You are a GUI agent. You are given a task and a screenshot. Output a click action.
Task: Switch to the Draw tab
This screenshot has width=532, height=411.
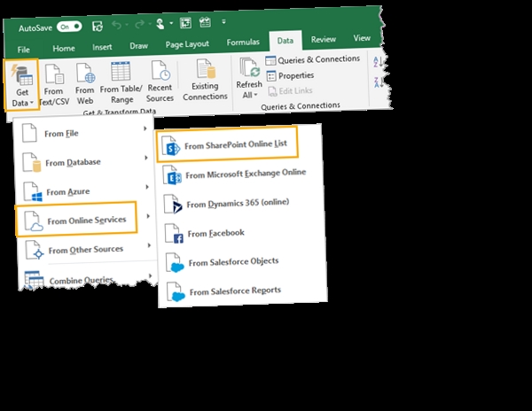pyautogui.click(x=139, y=45)
